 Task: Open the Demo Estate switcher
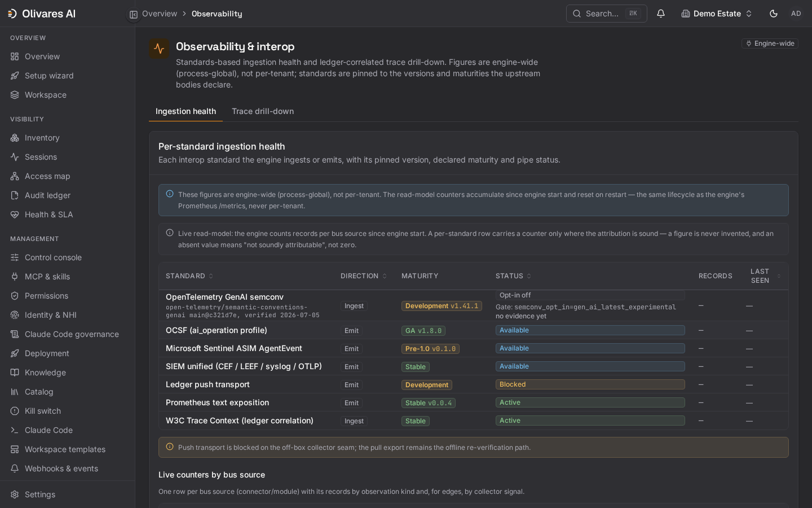point(717,14)
